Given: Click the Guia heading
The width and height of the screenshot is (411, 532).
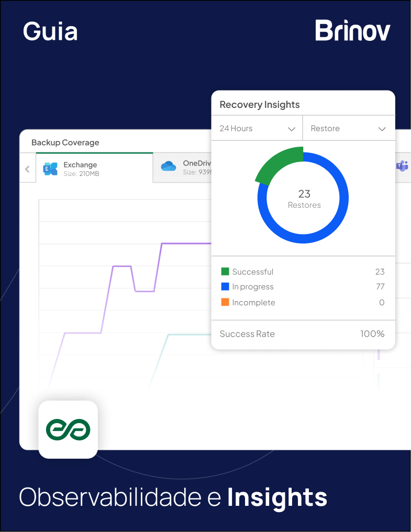Looking at the screenshot, I should (x=50, y=31).
